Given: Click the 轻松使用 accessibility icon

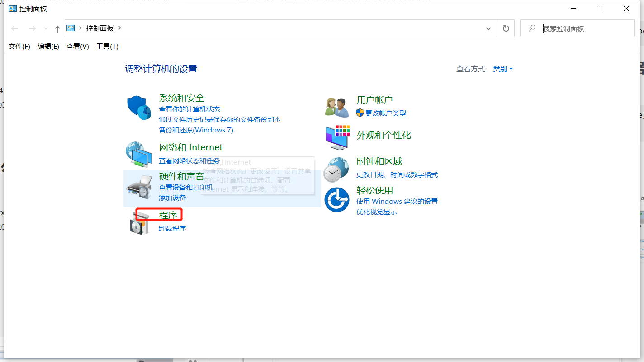Looking at the screenshot, I should (x=336, y=199).
